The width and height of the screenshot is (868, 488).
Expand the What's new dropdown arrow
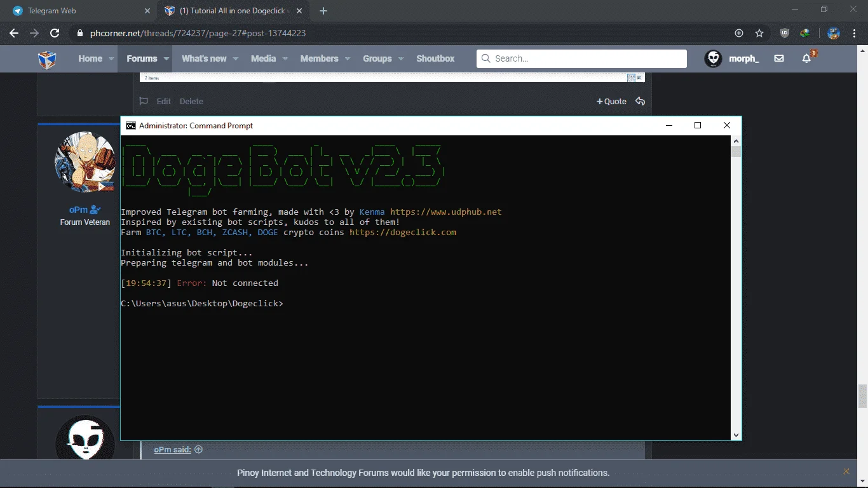(x=235, y=58)
